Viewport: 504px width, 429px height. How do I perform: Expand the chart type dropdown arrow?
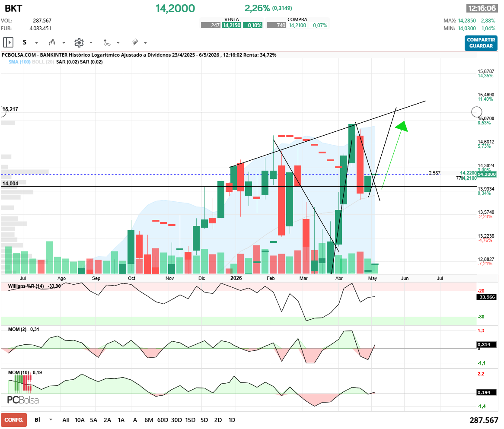click(x=64, y=43)
